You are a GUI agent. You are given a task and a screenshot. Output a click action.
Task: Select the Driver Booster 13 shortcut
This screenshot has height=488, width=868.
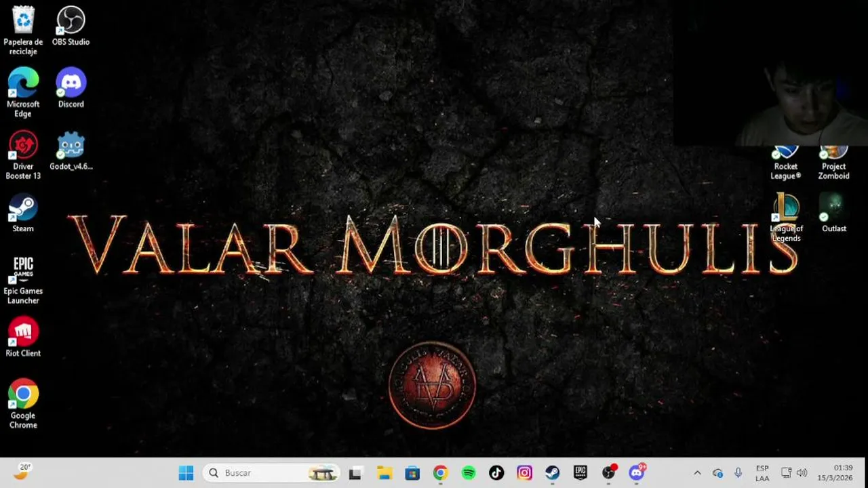[23, 155]
